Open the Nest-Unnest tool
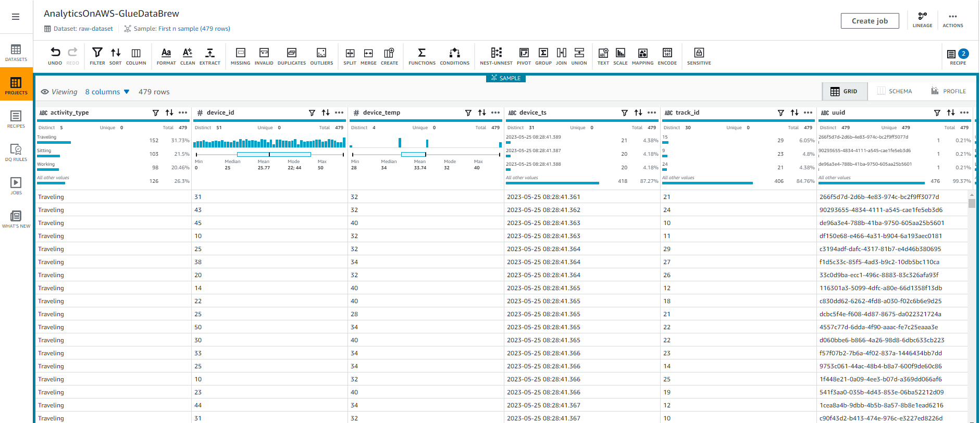980x423 pixels. click(x=497, y=56)
